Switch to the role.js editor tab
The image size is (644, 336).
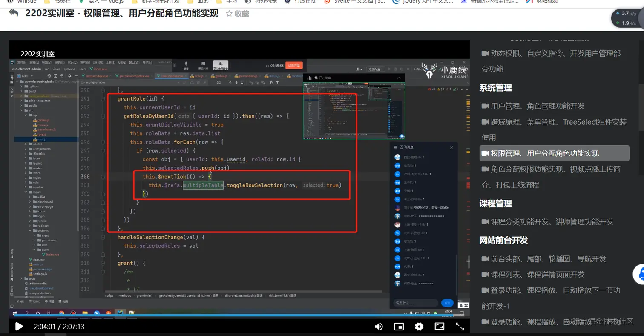click(x=198, y=76)
